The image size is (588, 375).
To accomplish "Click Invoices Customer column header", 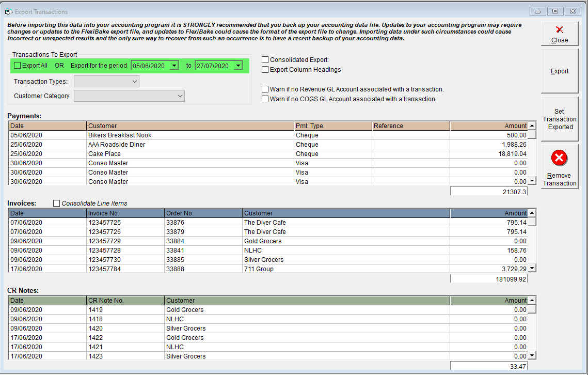I will click(x=346, y=213).
